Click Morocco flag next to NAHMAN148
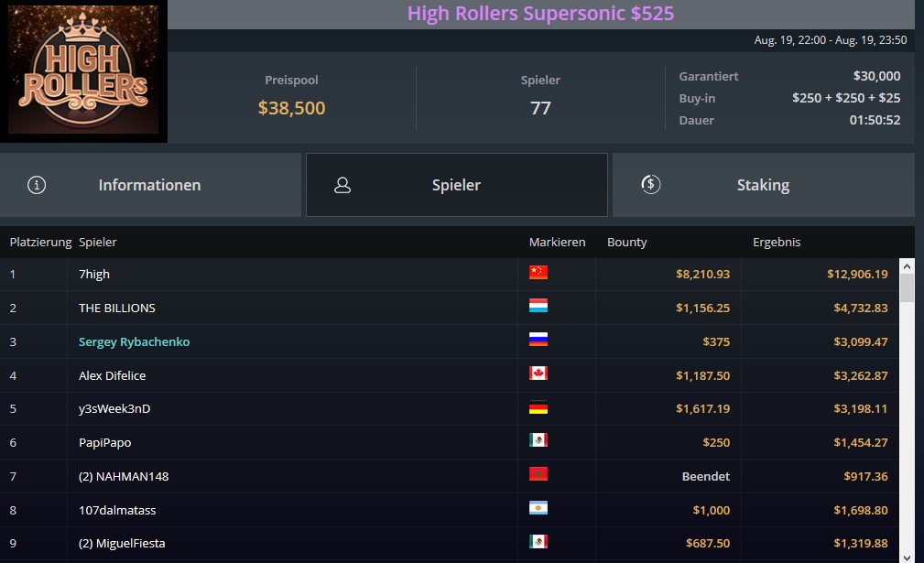 (x=538, y=474)
